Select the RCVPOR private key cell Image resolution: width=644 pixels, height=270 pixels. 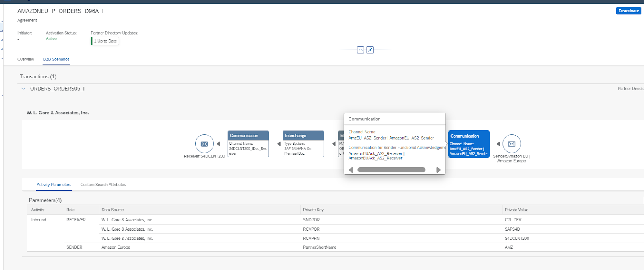coord(311,229)
